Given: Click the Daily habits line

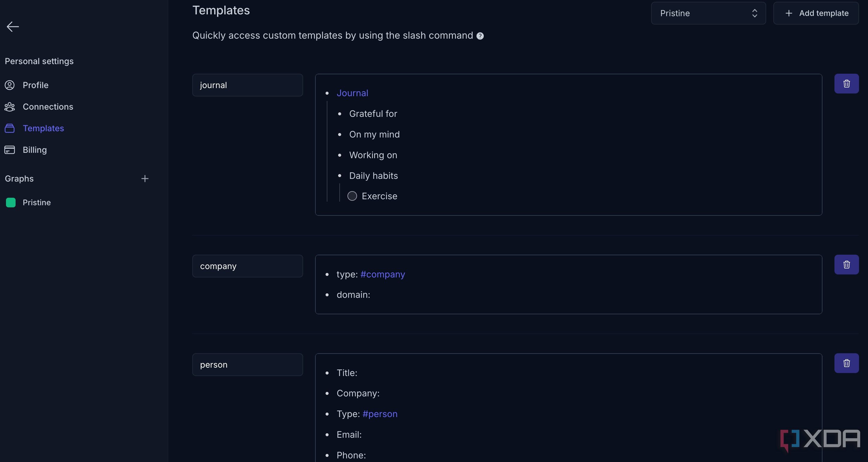Looking at the screenshot, I should click(x=373, y=176).
